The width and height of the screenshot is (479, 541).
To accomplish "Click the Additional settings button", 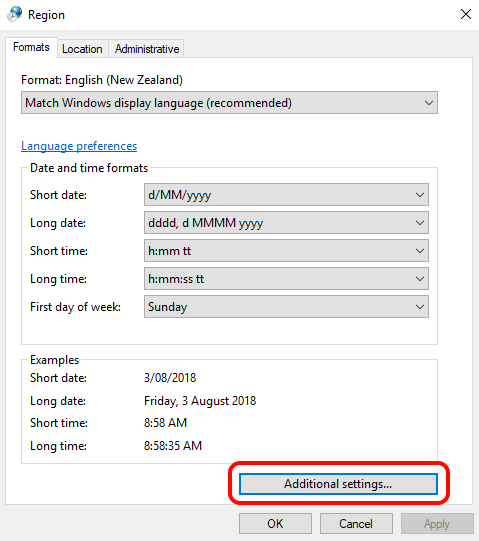I will [x=338, y=484].
